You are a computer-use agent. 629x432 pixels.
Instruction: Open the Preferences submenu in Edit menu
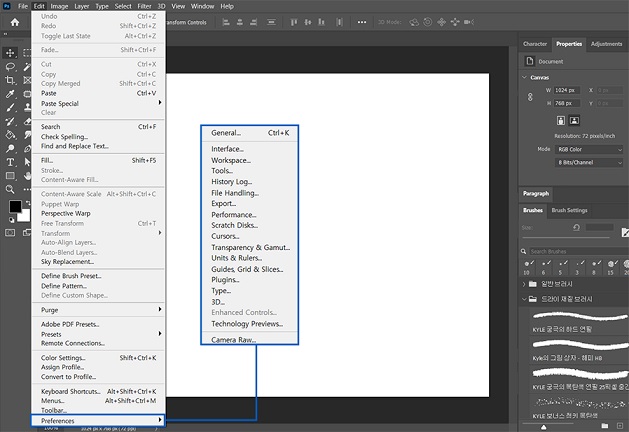[98, 420]
